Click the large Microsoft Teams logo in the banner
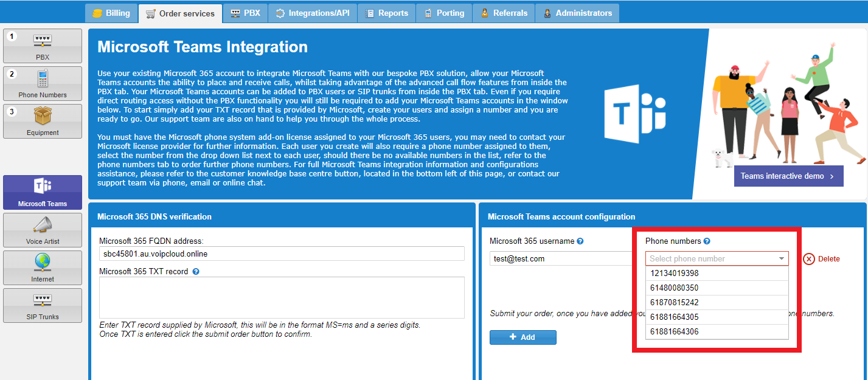 (x=634, y=114)
